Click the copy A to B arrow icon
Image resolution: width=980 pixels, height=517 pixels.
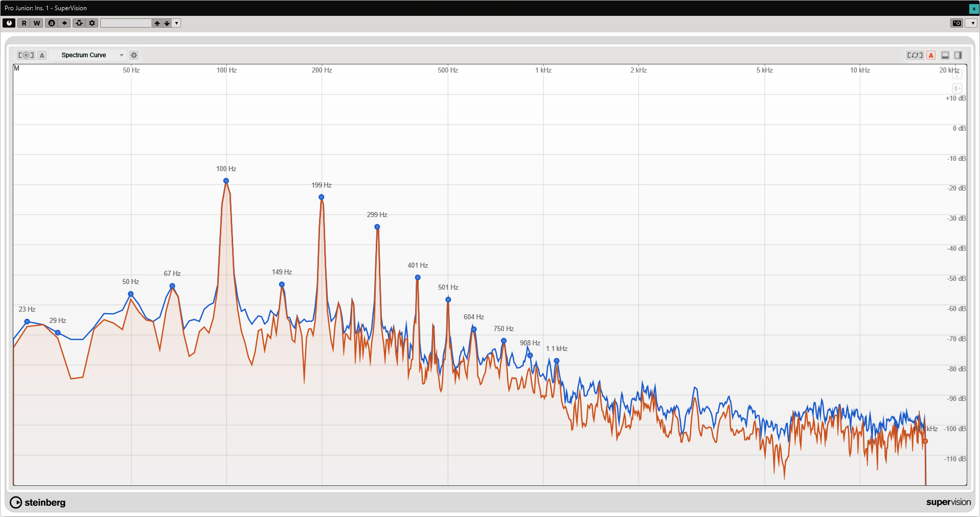64,23
